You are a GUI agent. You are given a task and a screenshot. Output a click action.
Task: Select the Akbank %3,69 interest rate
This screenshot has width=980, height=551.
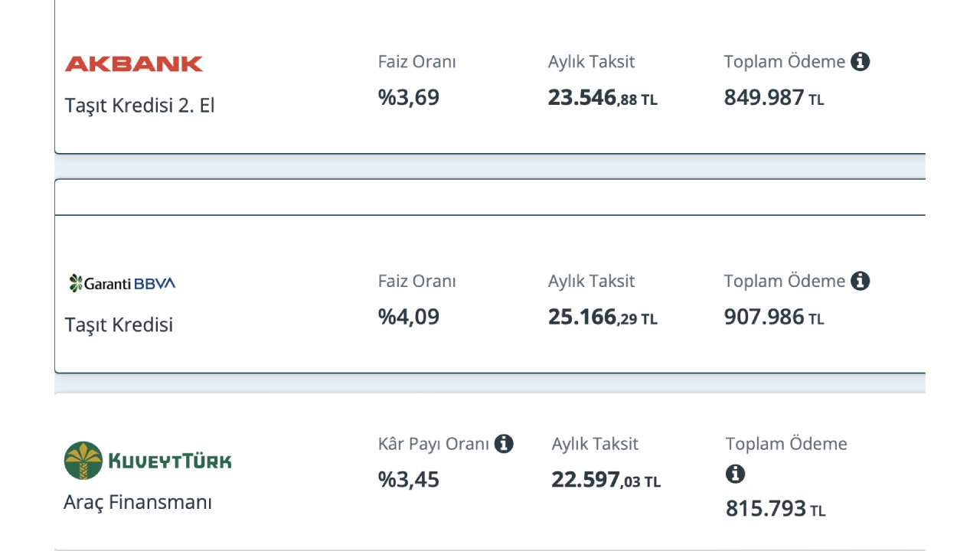(x=409, y=98)
